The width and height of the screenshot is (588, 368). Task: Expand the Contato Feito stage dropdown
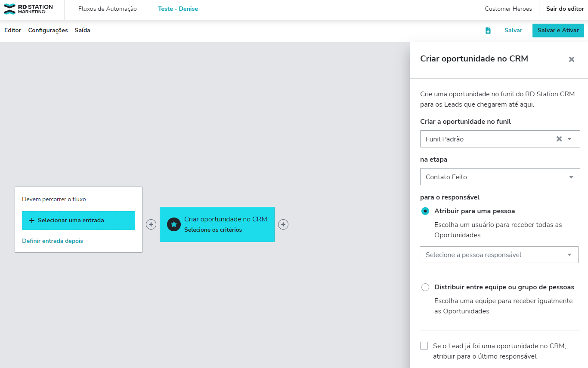click(x=500, y=177)
